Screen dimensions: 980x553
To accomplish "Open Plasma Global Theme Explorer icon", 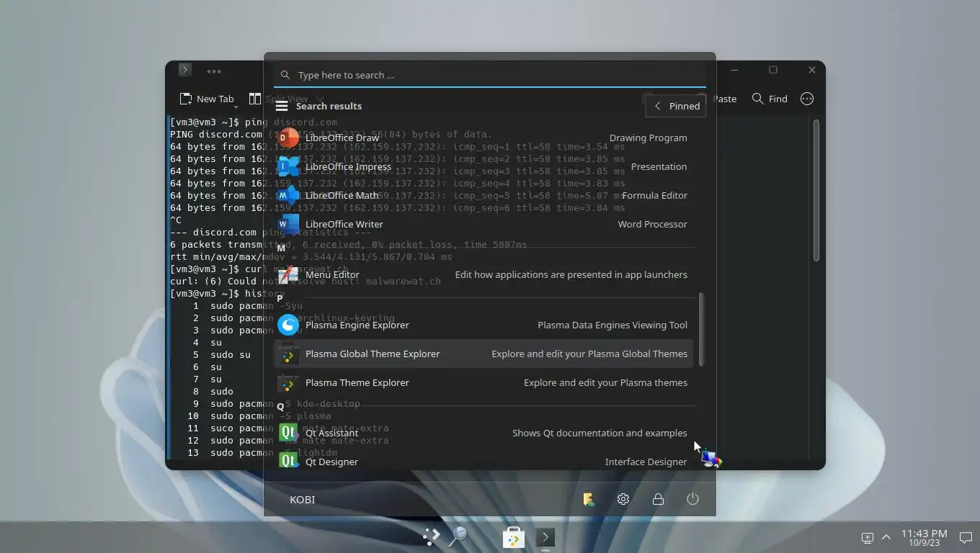I will [x=288, y=354].
